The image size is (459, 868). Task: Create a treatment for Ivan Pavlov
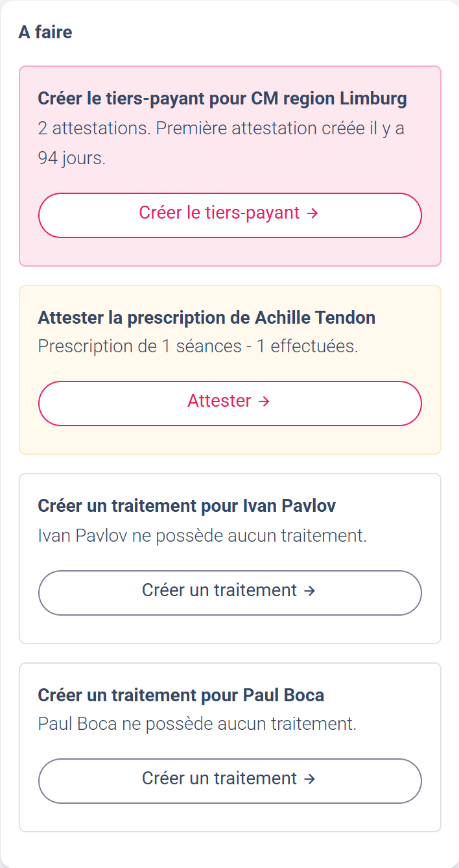click(x=230, y=592)
